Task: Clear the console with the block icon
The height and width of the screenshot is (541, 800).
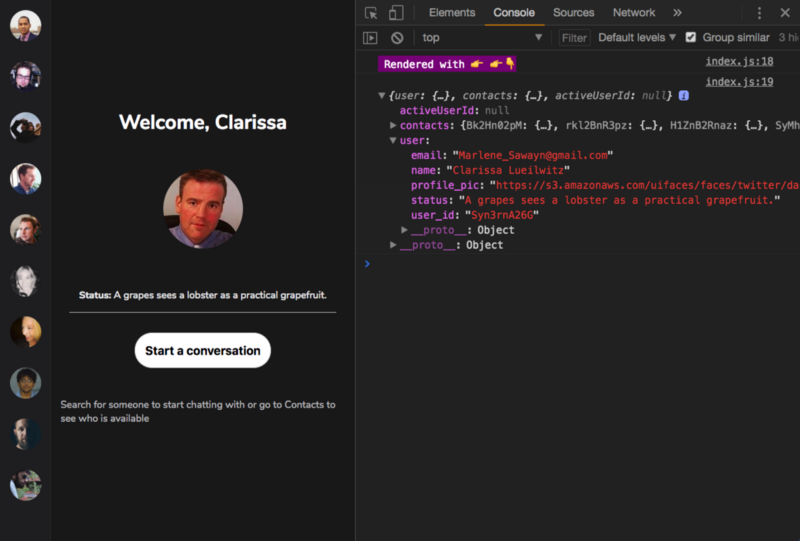Action: pyautogui.click(x=397, y=38)
